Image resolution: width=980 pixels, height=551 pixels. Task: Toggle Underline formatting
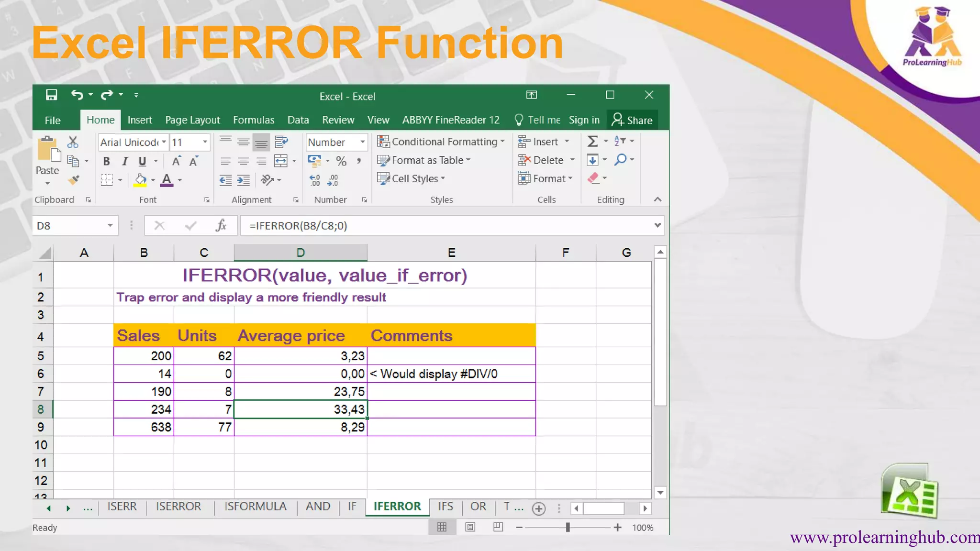(142, 161)
